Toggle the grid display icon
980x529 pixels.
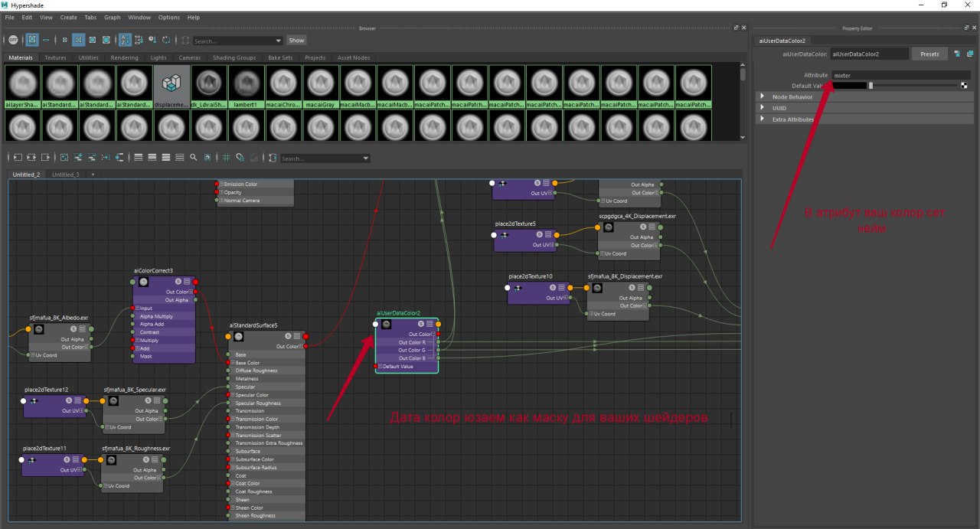(x=226, y=158)
